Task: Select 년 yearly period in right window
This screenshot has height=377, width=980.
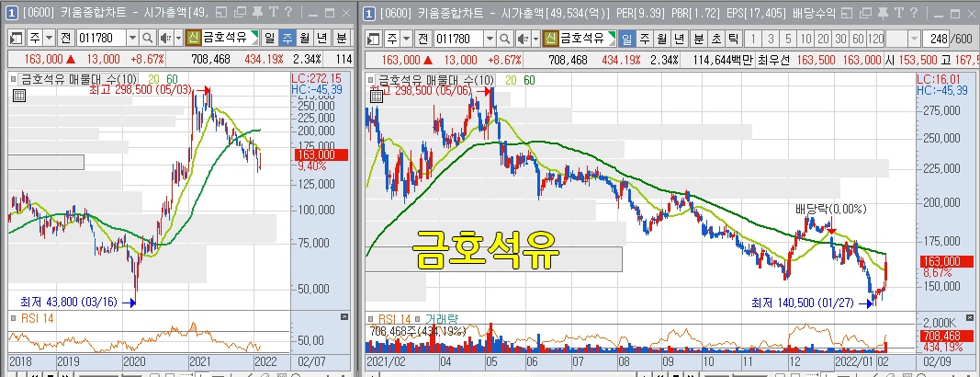Action: click(x=680, y=39)
